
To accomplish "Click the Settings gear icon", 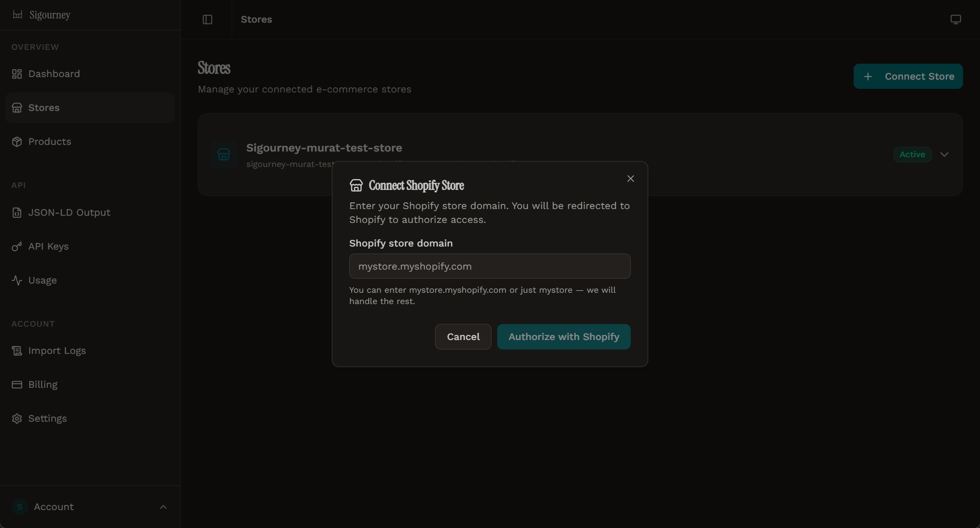I will [17, 419].
